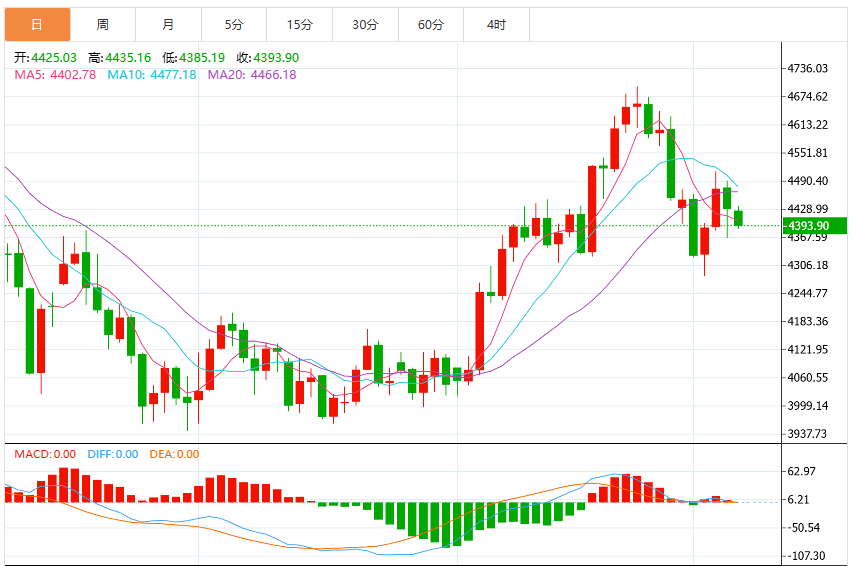Click the MACD value label
This screenshot has width=853, height=566.
pyautogui.click(x=45, y=454)
